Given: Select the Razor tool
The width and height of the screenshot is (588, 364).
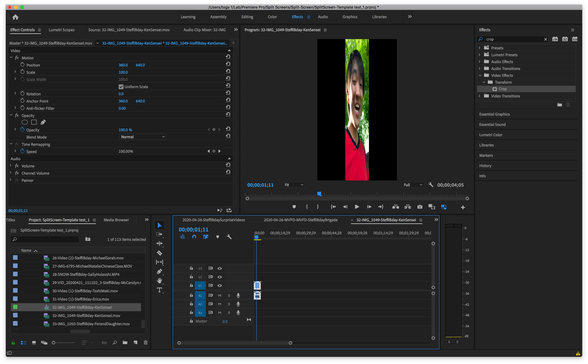Looking at the screenshot, I should click(159, 253).
